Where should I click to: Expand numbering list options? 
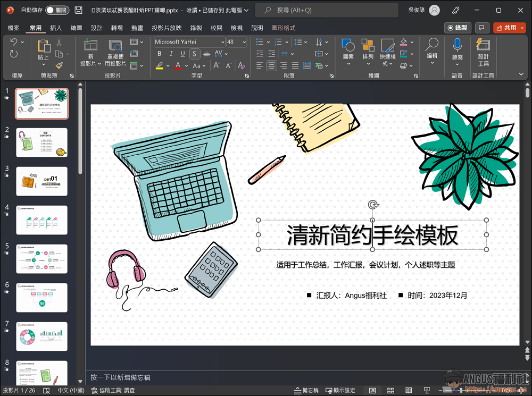click(287, 42)
